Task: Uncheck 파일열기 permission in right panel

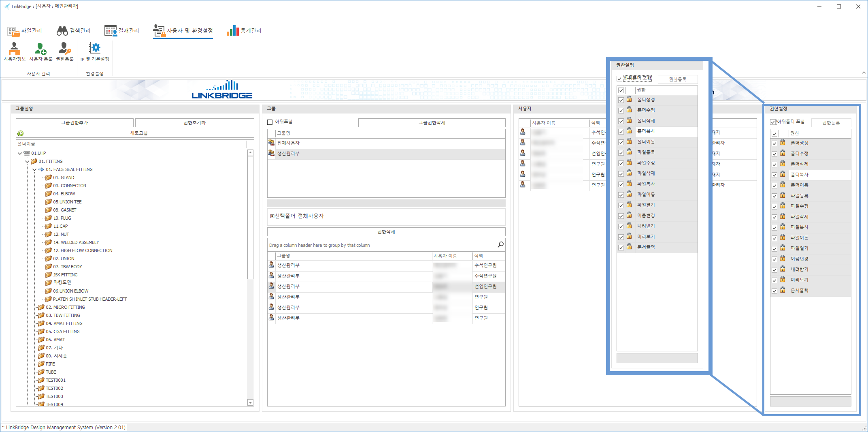Action: coord(774,249)
